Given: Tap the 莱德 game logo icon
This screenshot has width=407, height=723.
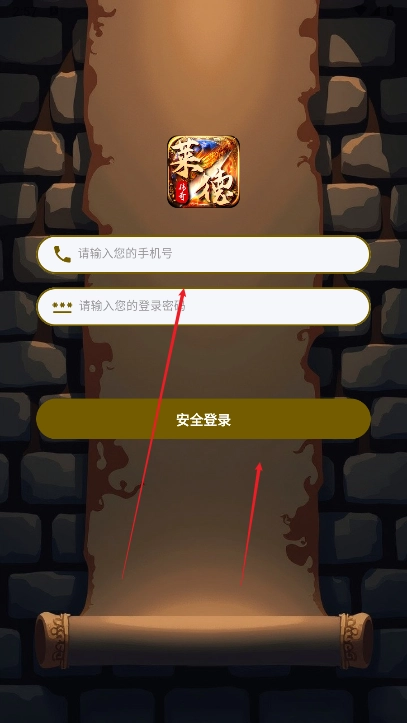Looking at the screenshot, I should (203, 172).
